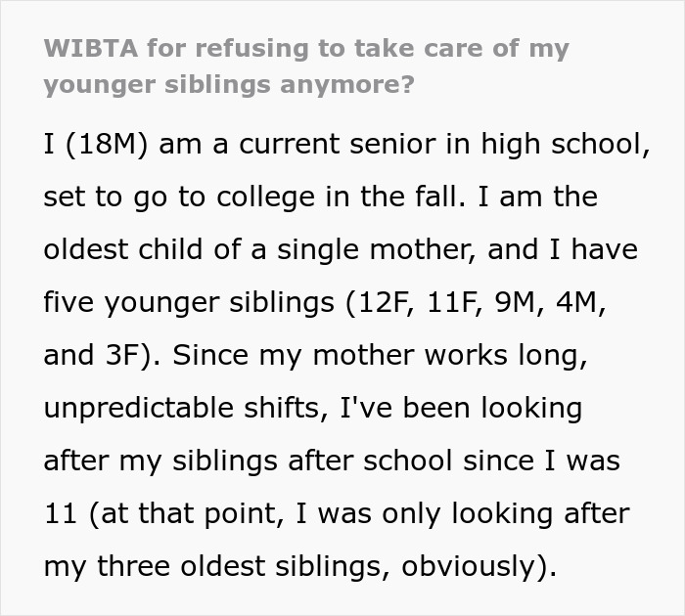Click the "11F" sibling age text

pos(452,302)
